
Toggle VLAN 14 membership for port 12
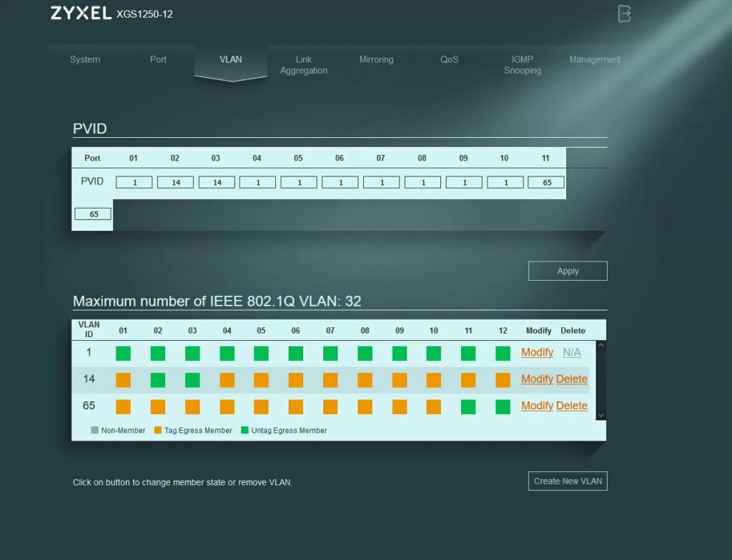(503, 380)
